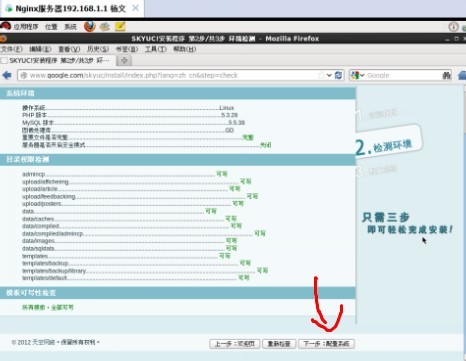Screen dimensions: 466x361
Task: Click the templates/backup/library row
Action: (x=145, y=270)
